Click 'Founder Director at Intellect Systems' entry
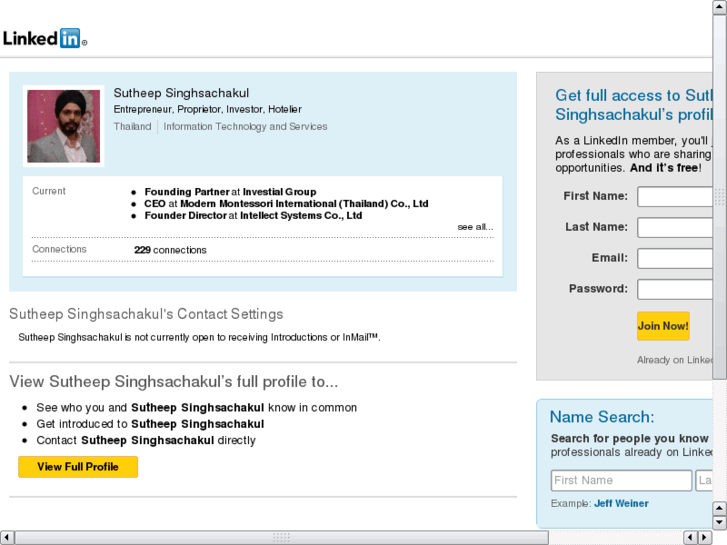Image resolution: width=727 pixels, height=545 pixels. (253, 216)
